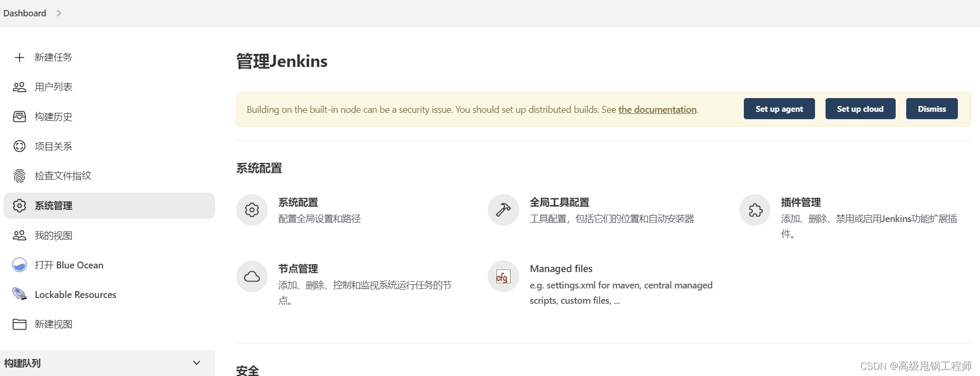Select 系统管理 sidebar entry

click(x=109, y=206)
